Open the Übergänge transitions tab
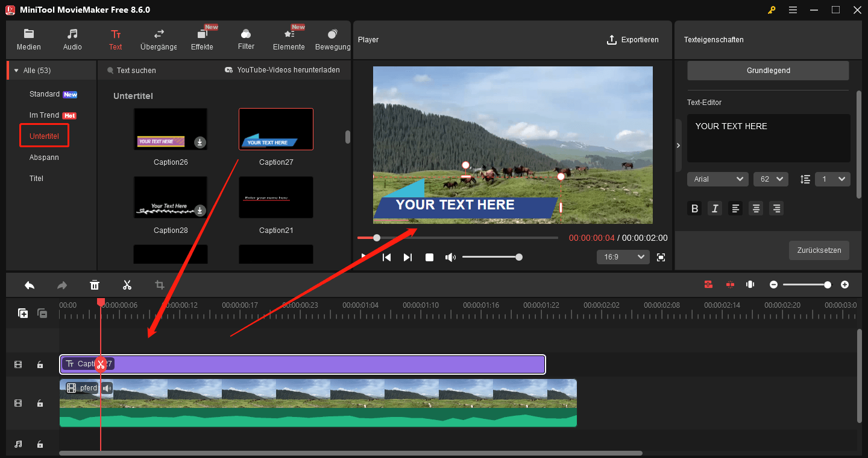Viewport: 868px width, 458px height. [x=159, y=39]
